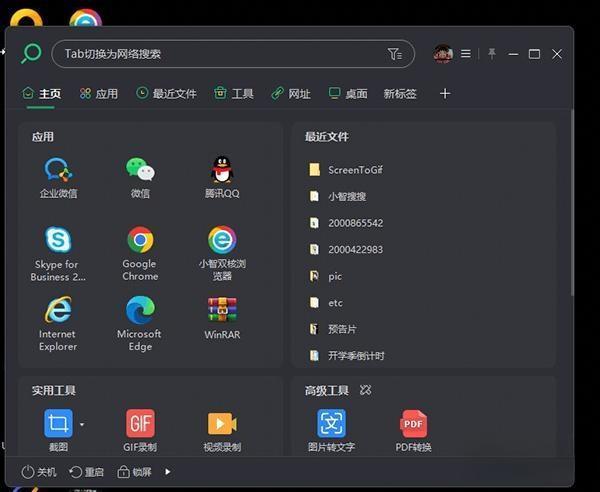Click the vertical scrollbar on right
600x492 pixels.
[572, 203]
